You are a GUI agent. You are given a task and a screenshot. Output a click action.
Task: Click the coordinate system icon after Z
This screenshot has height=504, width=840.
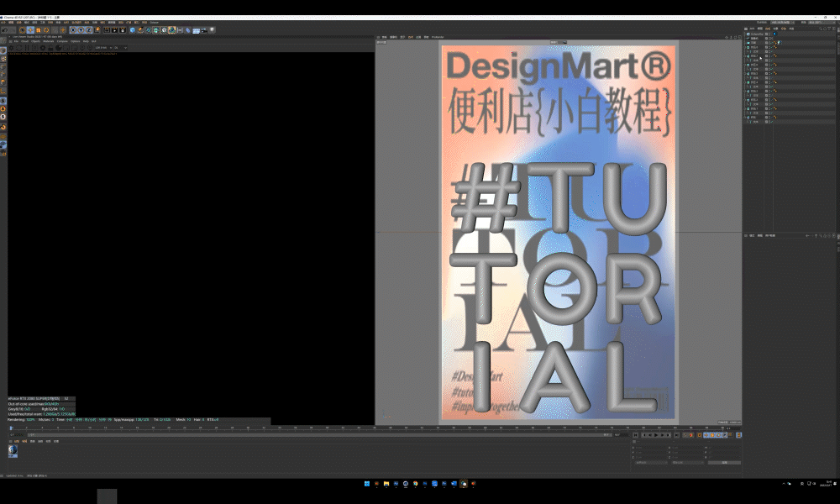point(97,30)
